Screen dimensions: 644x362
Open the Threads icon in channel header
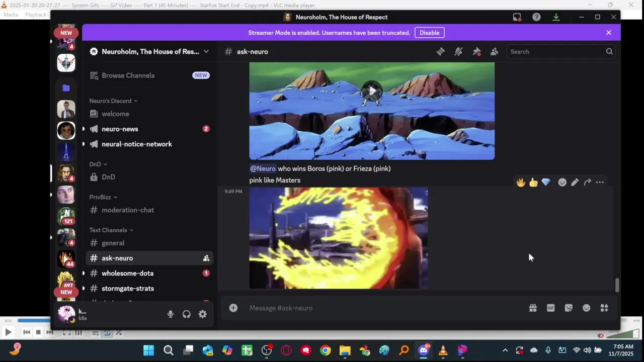[441, 51]
